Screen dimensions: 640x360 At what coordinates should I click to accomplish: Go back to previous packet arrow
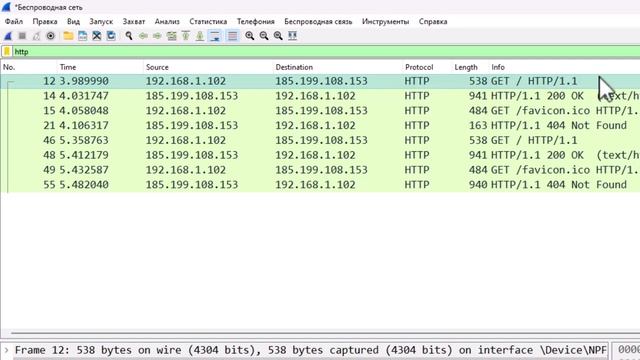[143, 36]
